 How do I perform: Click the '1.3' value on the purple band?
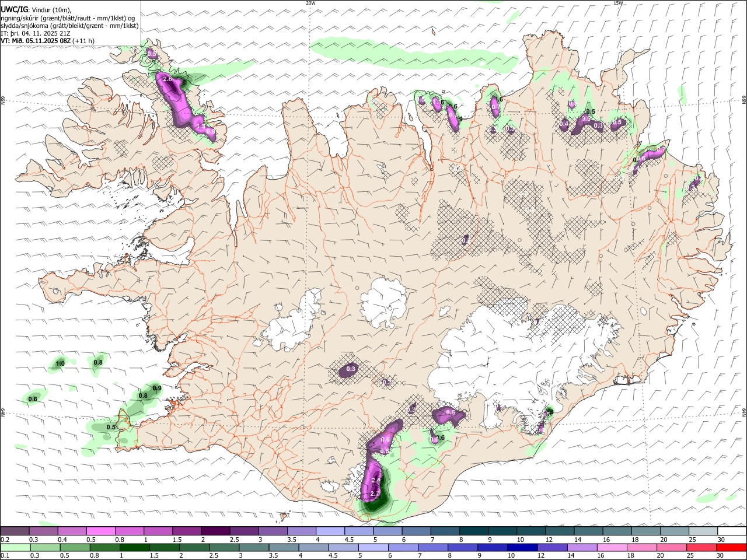(x=201, y=126)
